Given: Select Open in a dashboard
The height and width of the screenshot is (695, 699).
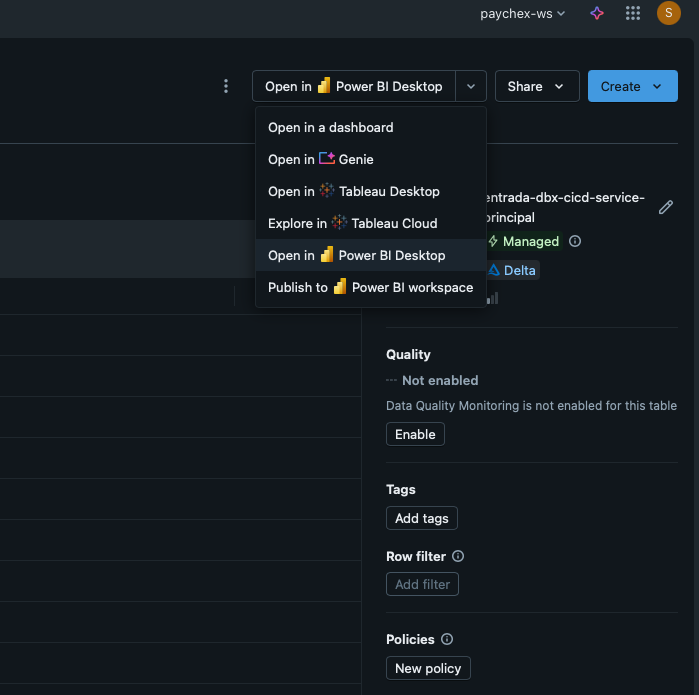Looking at the screenshot, I should (331, 127).
